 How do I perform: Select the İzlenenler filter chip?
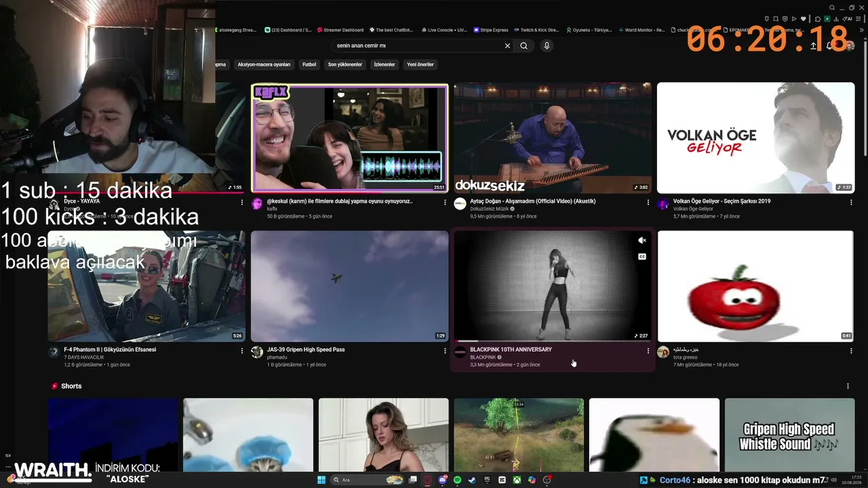(384, 64)
